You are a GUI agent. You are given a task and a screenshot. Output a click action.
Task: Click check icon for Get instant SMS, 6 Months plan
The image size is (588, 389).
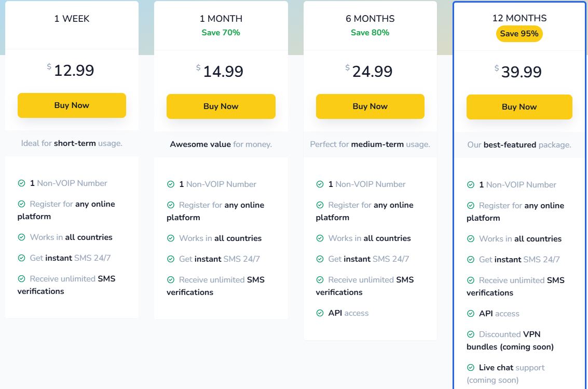point(320,259)
